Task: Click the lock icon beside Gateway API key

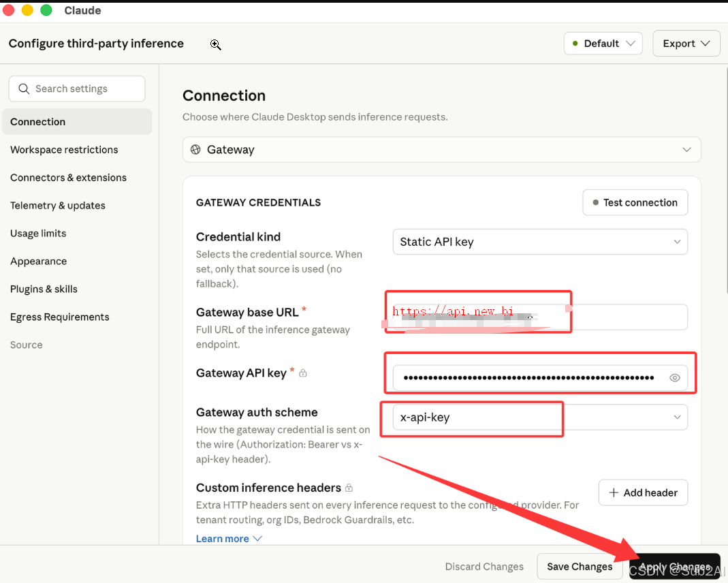Action: click(x=303, y=373)
